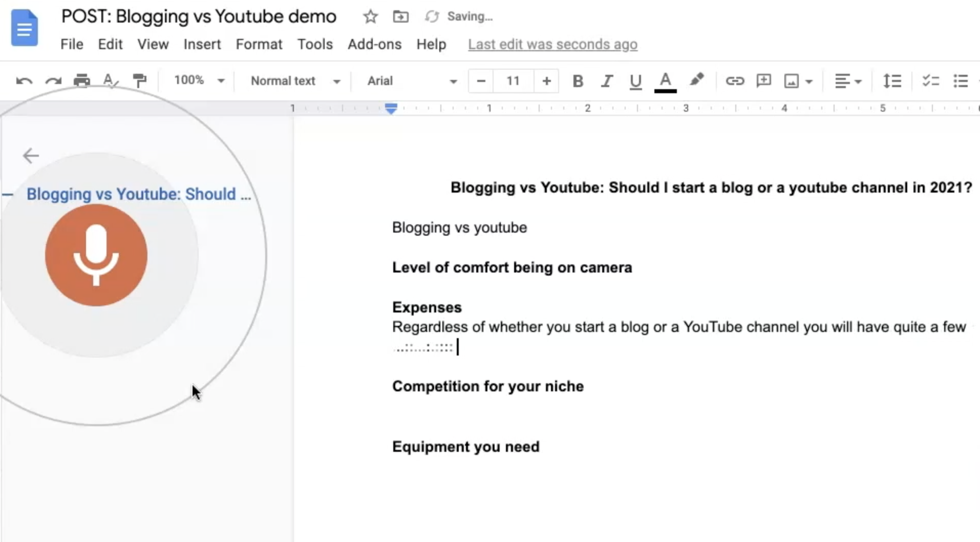Open the Last edit was seconds ago link

[552, 45]
